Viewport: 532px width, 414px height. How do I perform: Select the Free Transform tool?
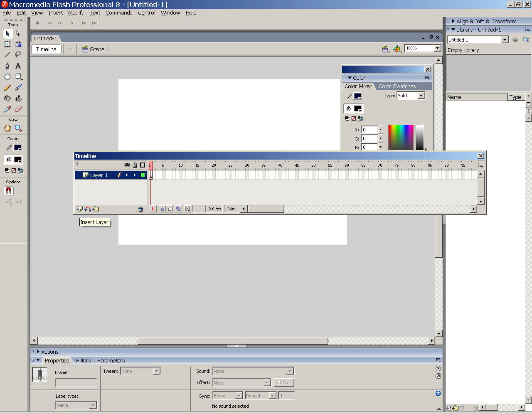(7, 44)
